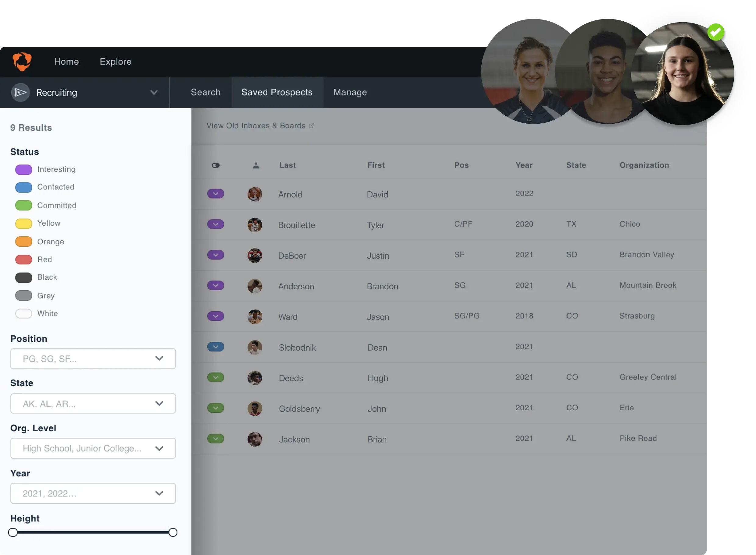This screenshot has height=555, width=756.
Task: Toggle the Interesting purple status filter
Action: click(x=24, y=170)
